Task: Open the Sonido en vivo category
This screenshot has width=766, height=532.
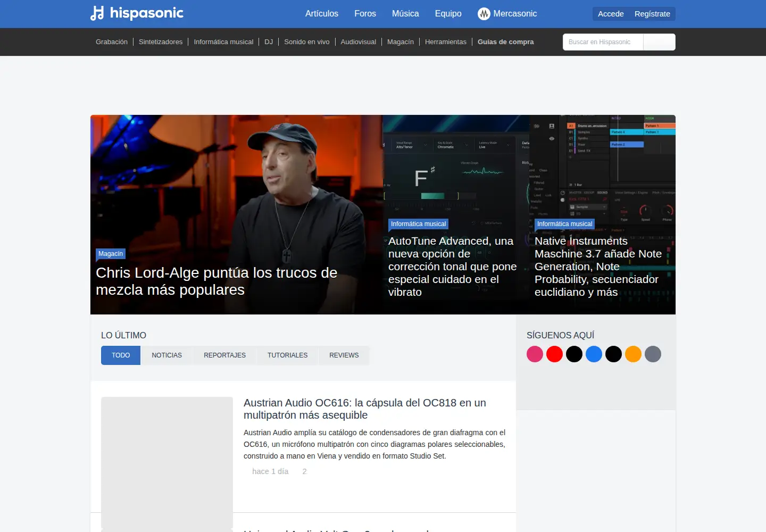Action: (307, 42)
